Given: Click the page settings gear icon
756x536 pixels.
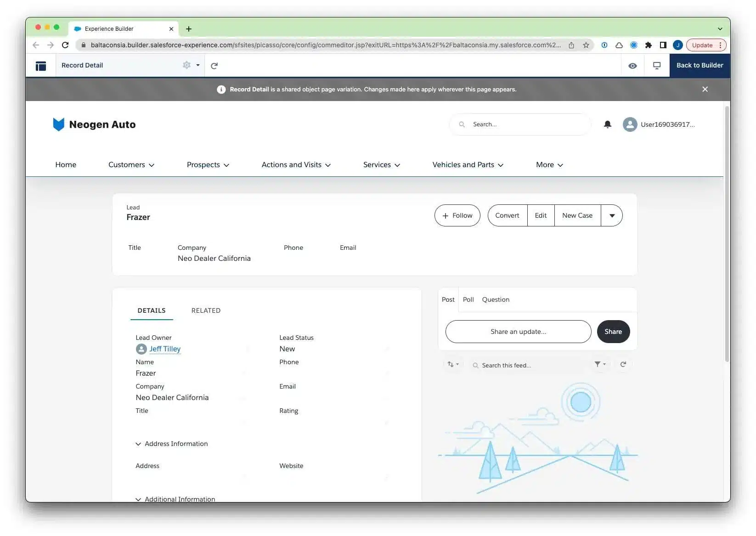Looking at the screenshot, I should tap(186, 65).
